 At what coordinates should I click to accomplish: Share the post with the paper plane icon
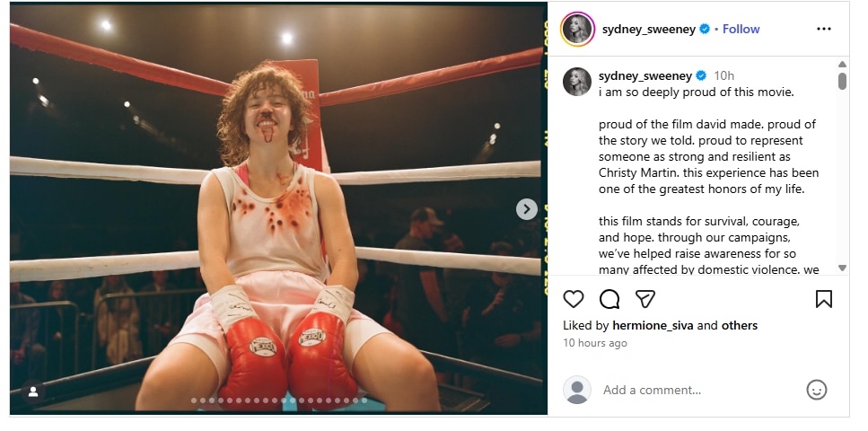644,299
